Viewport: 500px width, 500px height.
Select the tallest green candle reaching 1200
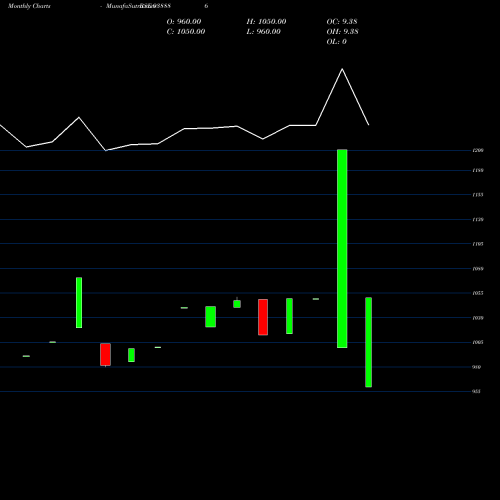pyautogui.click(x=342, y=249)
